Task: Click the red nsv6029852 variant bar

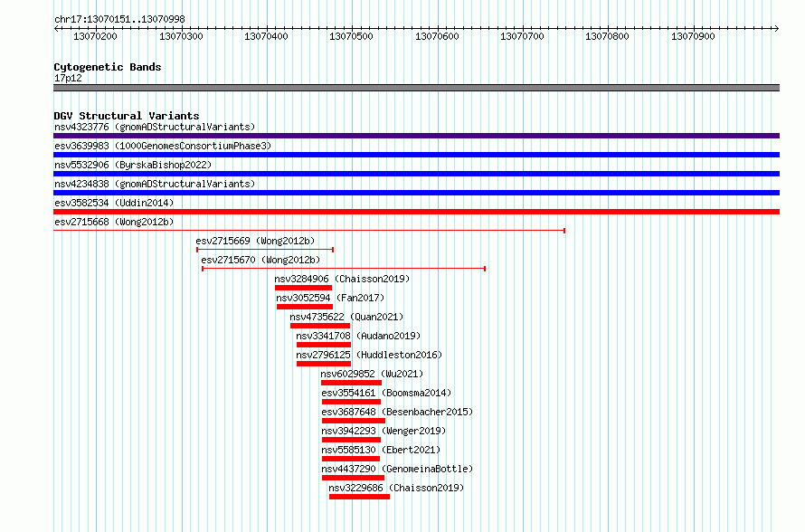Action: tap(351, 383)
